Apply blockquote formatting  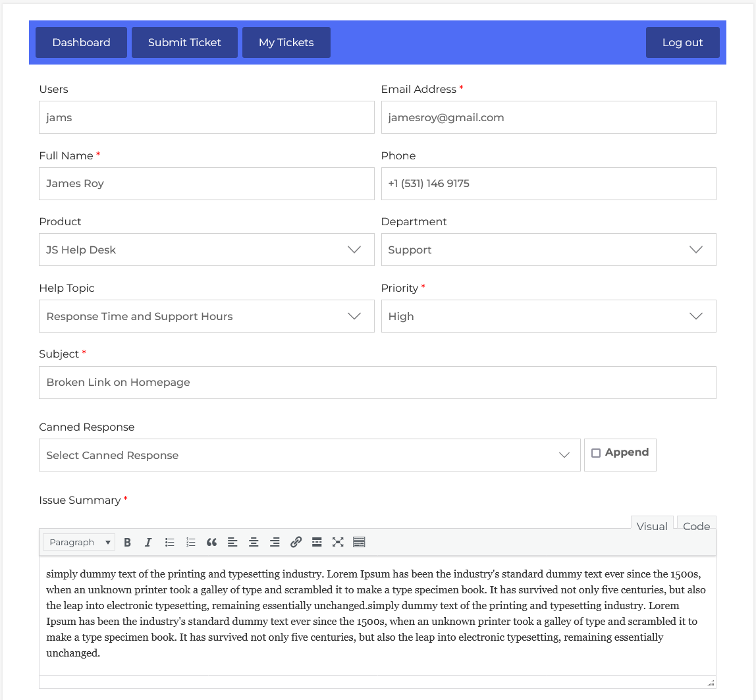tap(211, 542)
